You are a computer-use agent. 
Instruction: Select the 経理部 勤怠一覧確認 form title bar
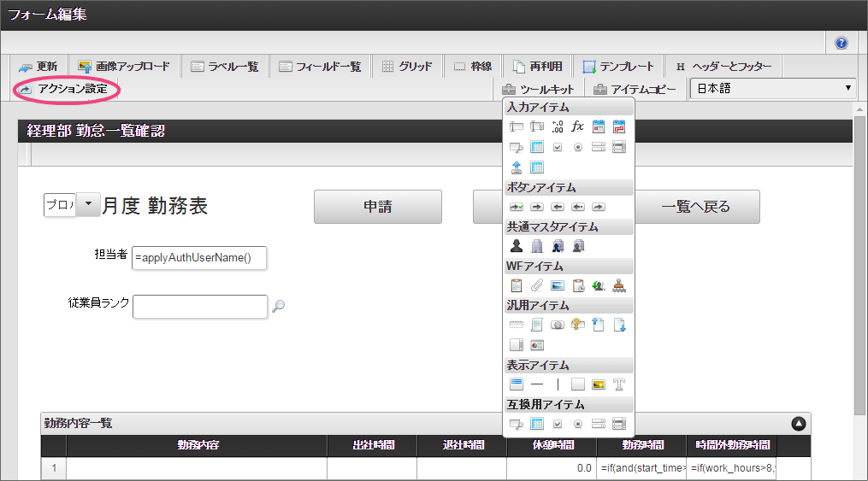pyautogui.click(x=434, y=131)
